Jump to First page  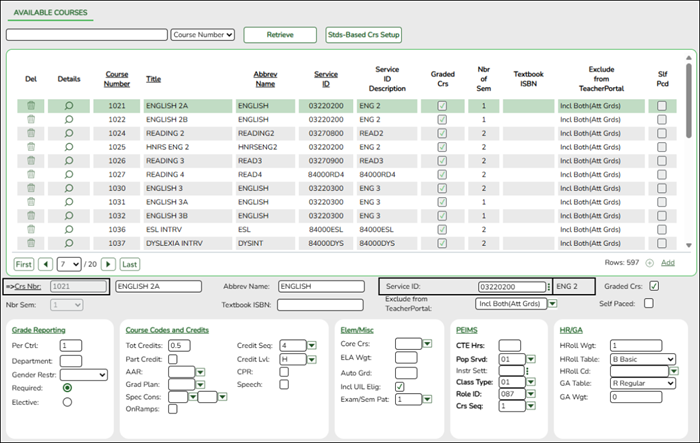24,264
